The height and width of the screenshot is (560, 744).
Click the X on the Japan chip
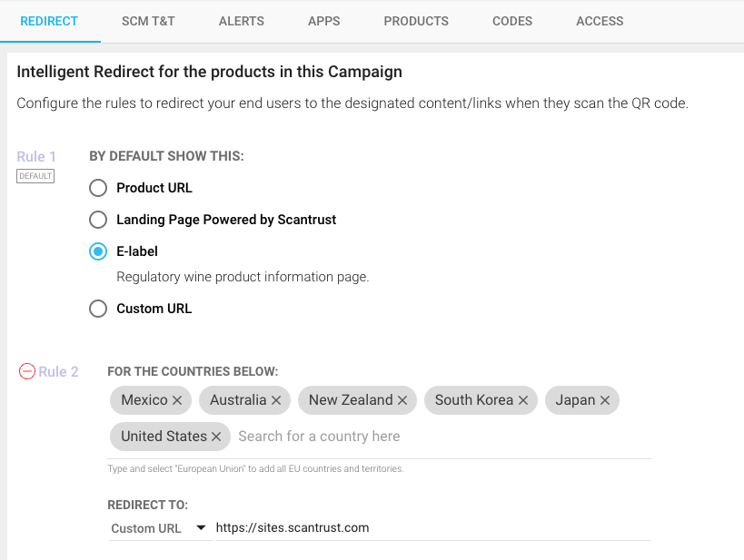[x=604, y=400]
